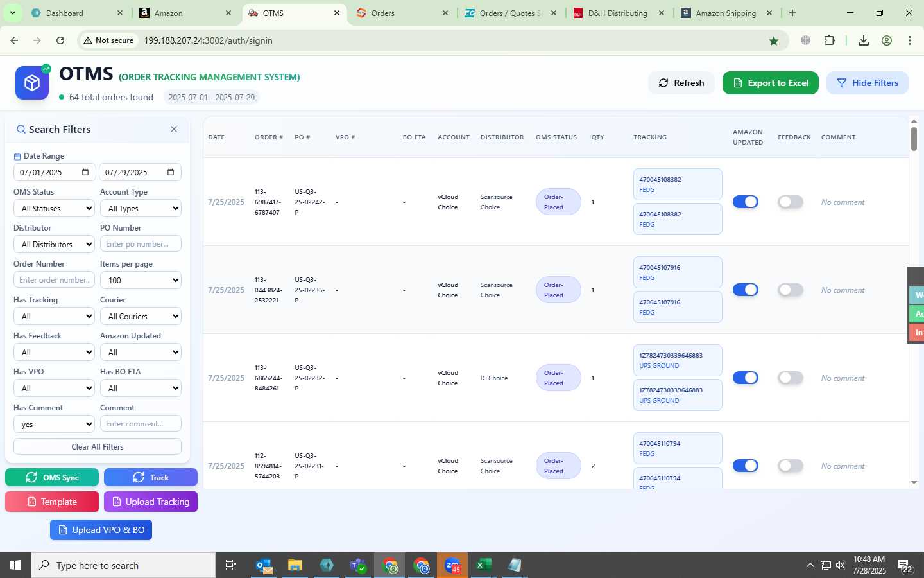Open the tab search dropdown arrow

[x=12, y=13]
